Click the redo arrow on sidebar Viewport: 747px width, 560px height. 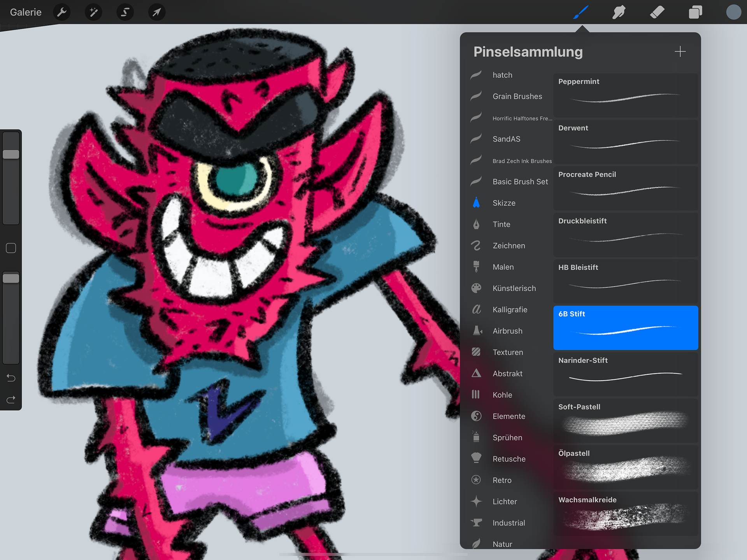point(11,400)
